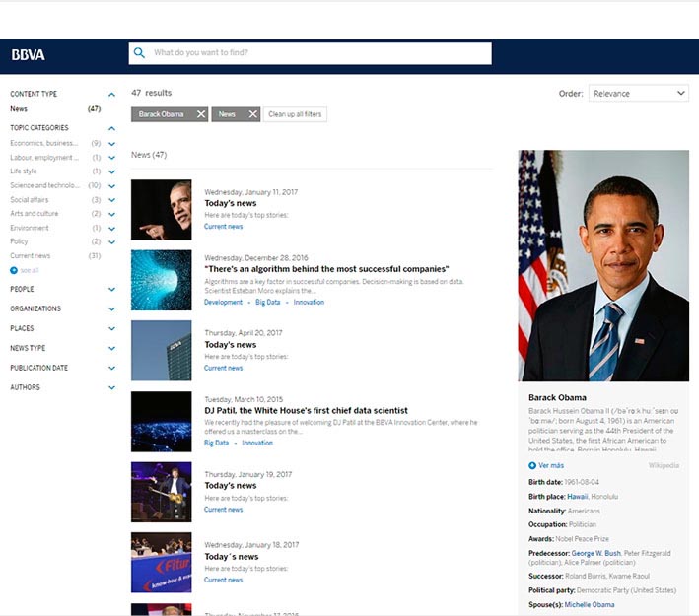Viewport: 699px width, 616px height.
Task: Expand the Authors filter section
Action: [x=111, y=387]
